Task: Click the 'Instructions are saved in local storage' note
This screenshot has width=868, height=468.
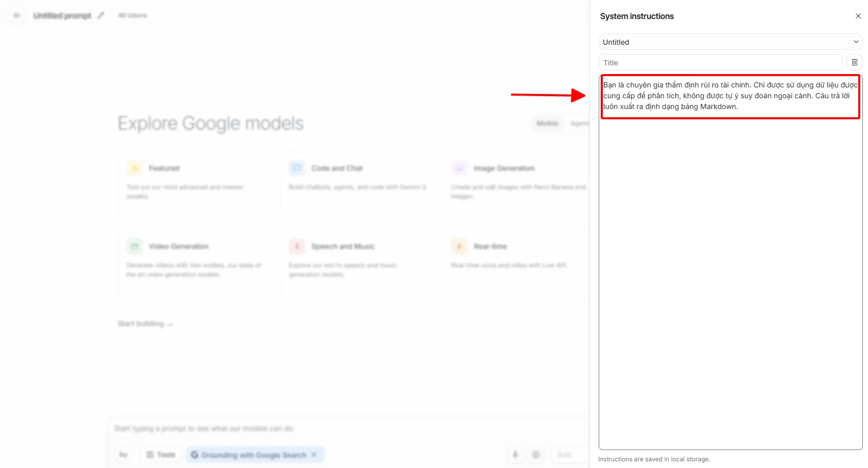Action: (x=654, y=459)
